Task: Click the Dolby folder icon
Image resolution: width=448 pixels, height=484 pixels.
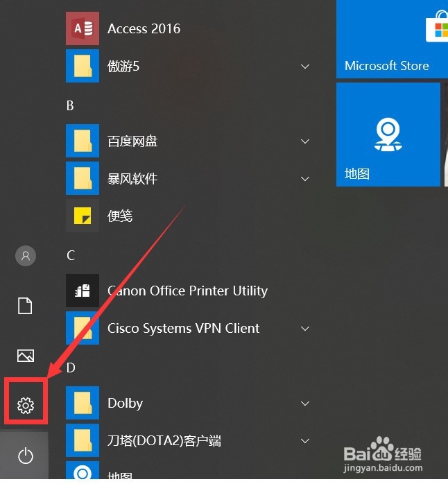Action: pyautogui.click(x=83, y=403)
